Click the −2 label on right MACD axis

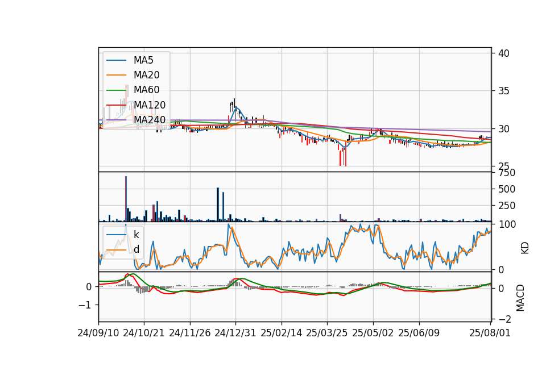click(x=505, y=319)
